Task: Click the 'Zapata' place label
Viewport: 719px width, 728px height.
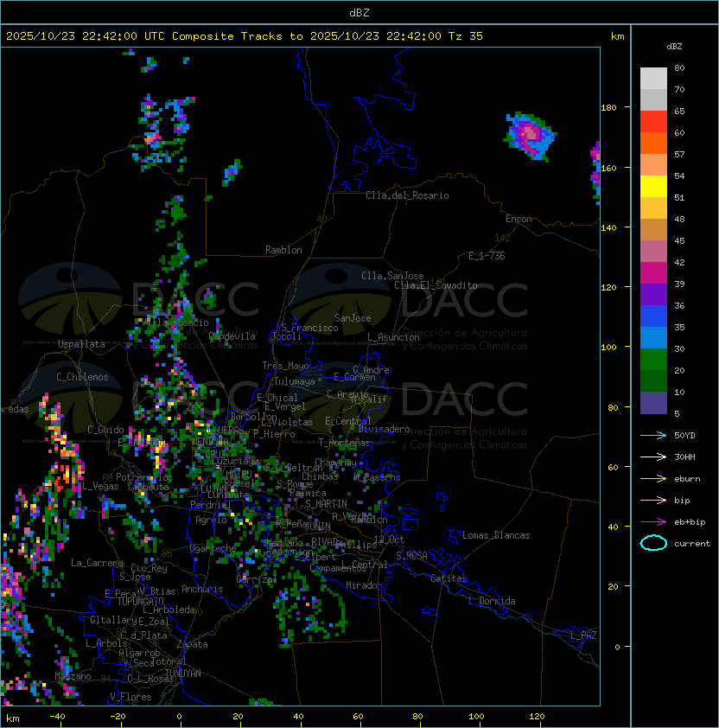Action: pyautogui.click(x=192, y=644)
